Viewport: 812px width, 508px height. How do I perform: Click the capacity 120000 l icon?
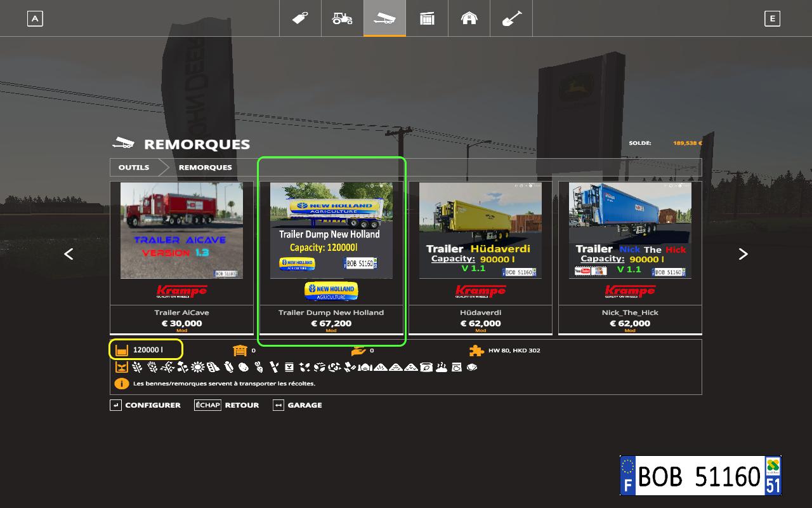(x=122, y=350)
